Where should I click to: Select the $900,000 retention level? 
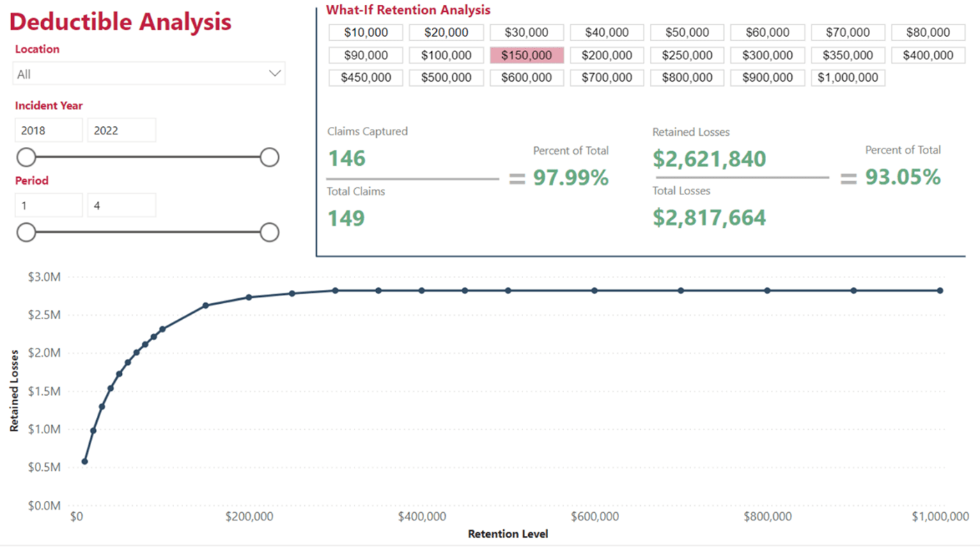click(767, 77)
